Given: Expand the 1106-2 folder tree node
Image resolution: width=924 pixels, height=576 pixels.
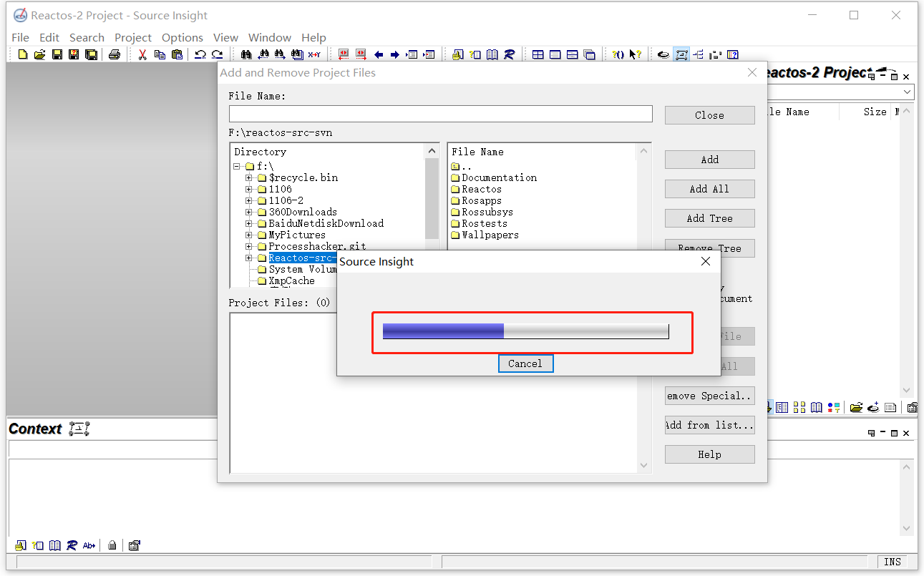Looking at the screenshot, I should coord(249,200).
